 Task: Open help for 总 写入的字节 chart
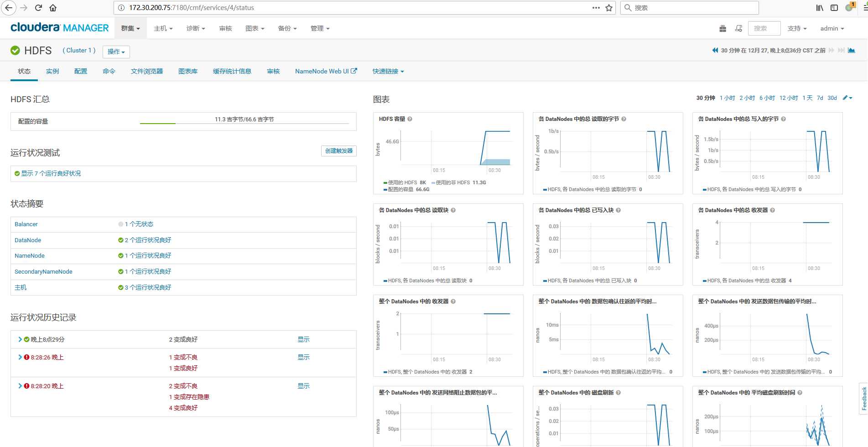tap(783, 119)
